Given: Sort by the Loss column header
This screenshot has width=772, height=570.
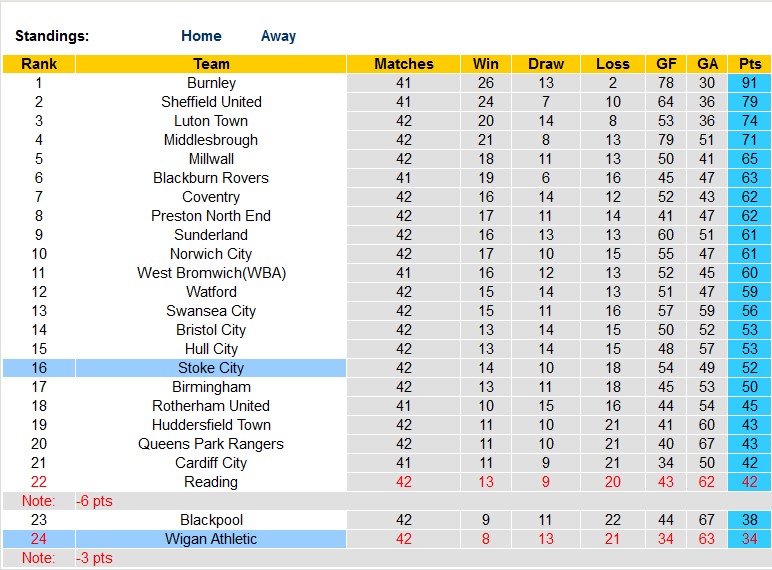Looking at the screenshot, I should point(613,64).
